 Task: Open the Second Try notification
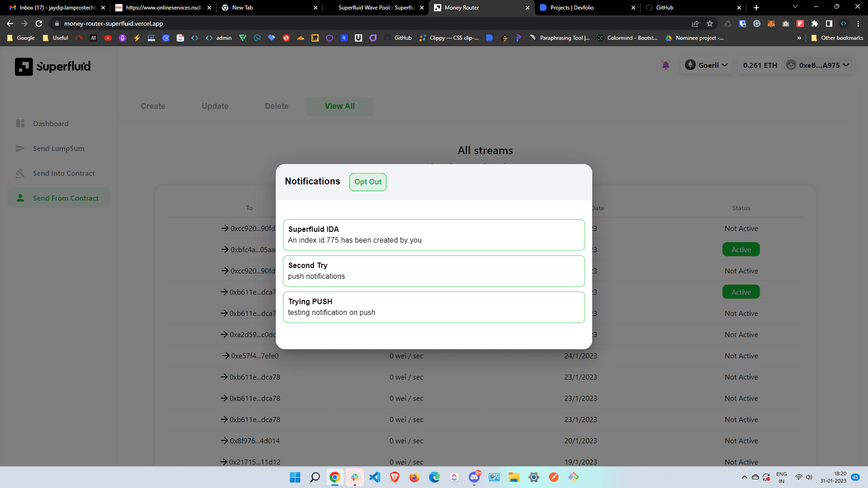pyautogui.click(x=433, y=271)
